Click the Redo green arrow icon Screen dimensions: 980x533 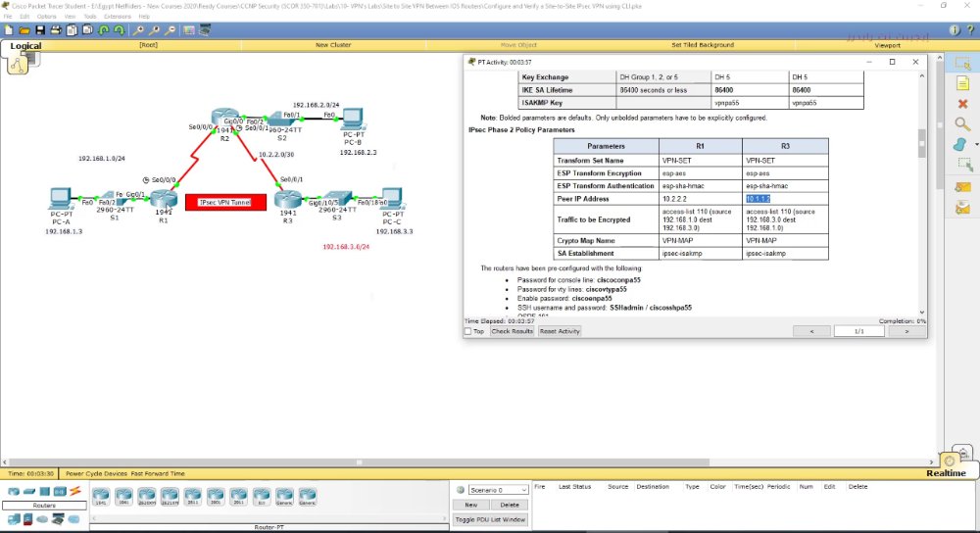(x=119, y=30)
